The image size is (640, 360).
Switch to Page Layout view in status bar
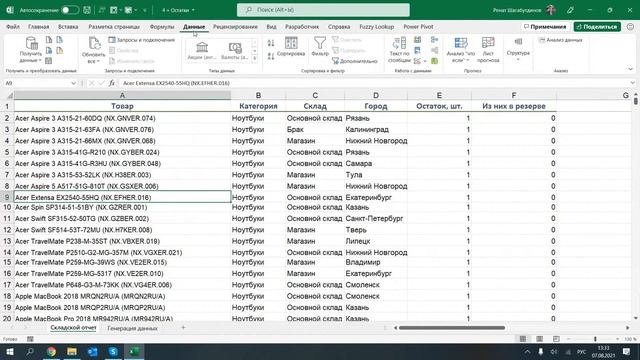pos(539,339)
